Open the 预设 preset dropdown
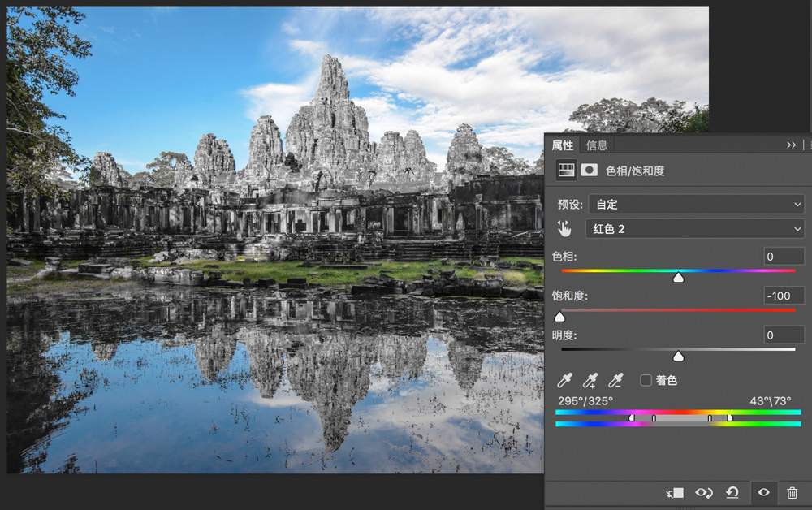Viewport: 812px width, 510px height. click(696, 204)
